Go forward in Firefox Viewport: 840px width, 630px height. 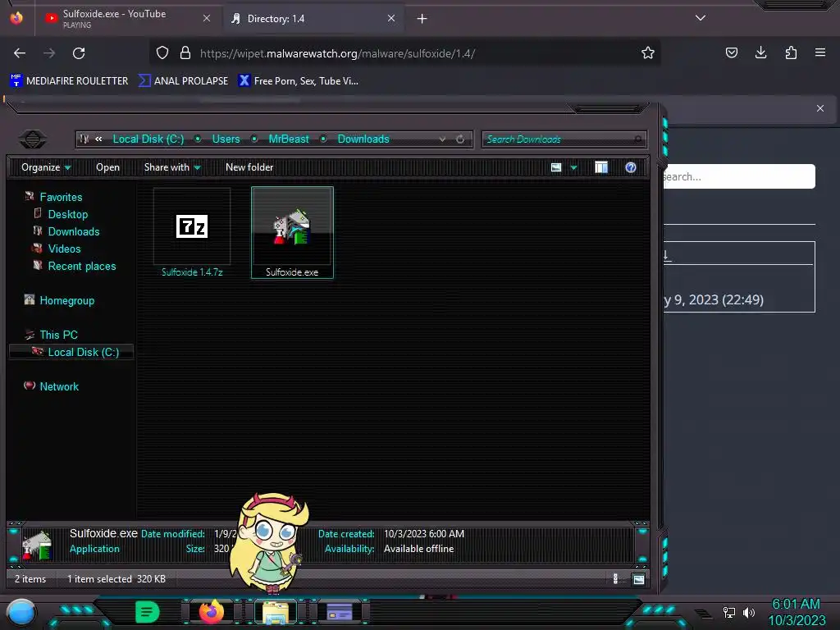point(49,53)
